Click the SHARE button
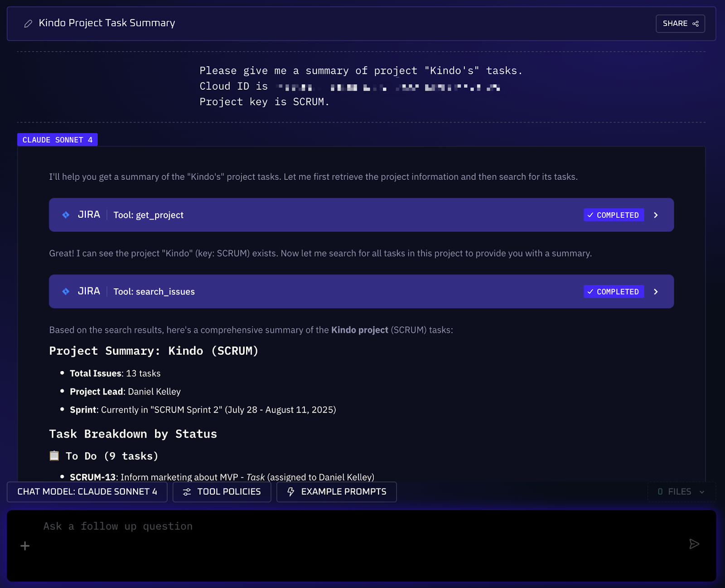This screenshot has height=588, width=725. [x=680, y=24]
